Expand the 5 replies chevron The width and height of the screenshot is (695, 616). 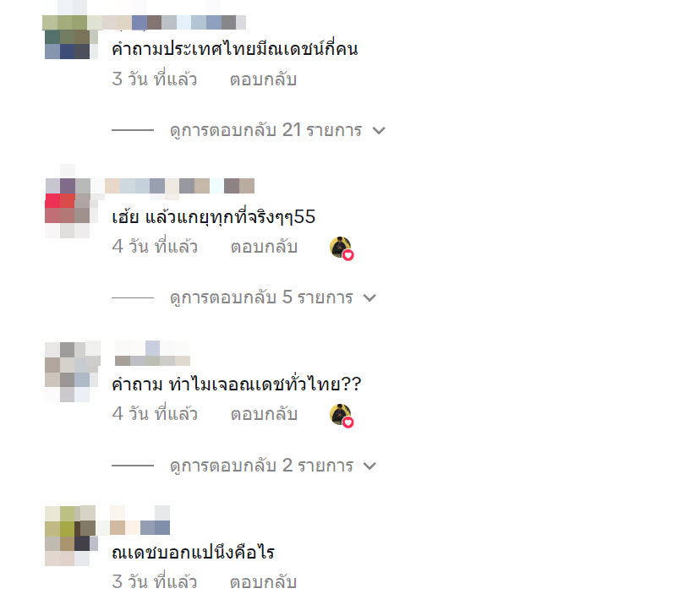point(369,297)
